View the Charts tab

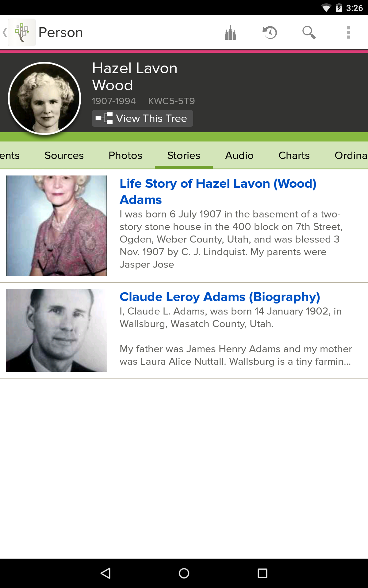[x=294, y=156]
